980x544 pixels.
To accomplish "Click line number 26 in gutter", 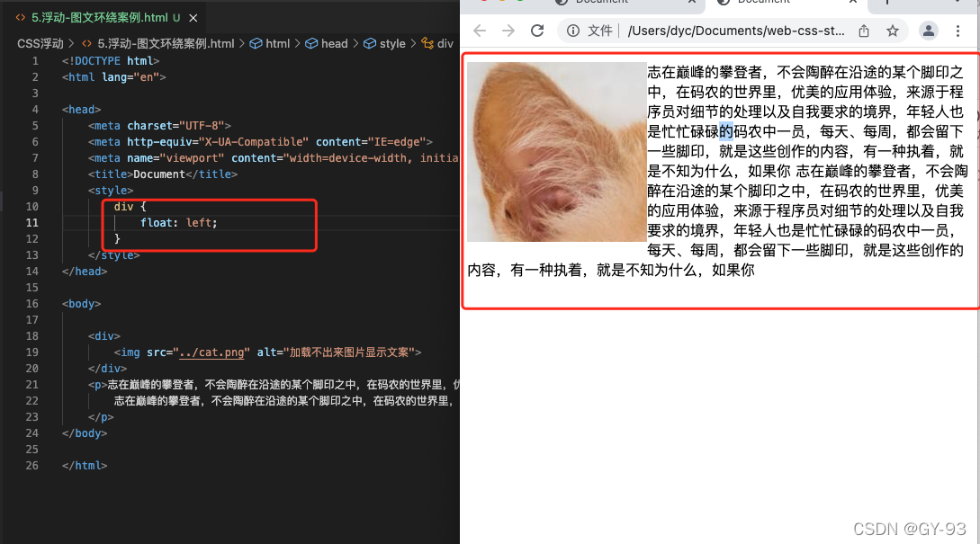I will 31,466.
